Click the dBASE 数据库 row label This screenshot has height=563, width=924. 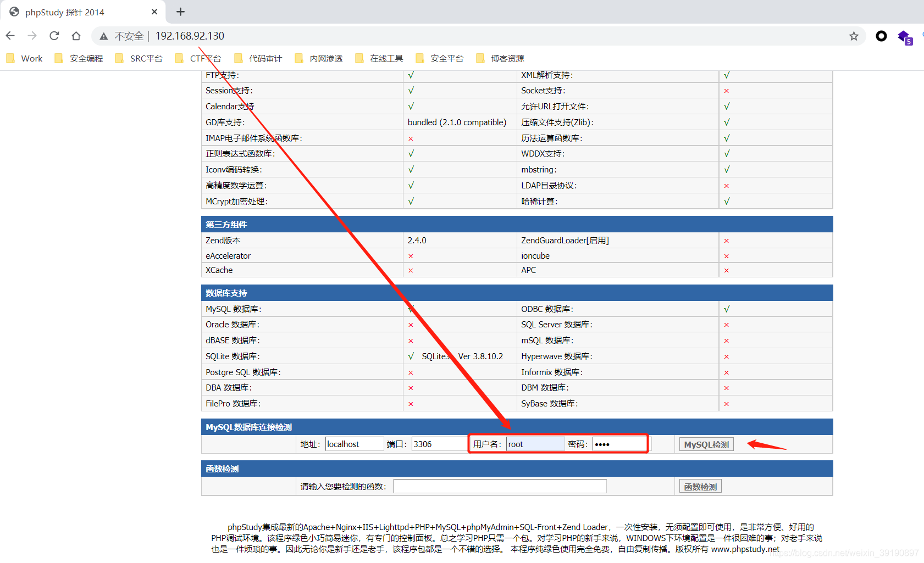pyautogui.click(x=233, y=340)
